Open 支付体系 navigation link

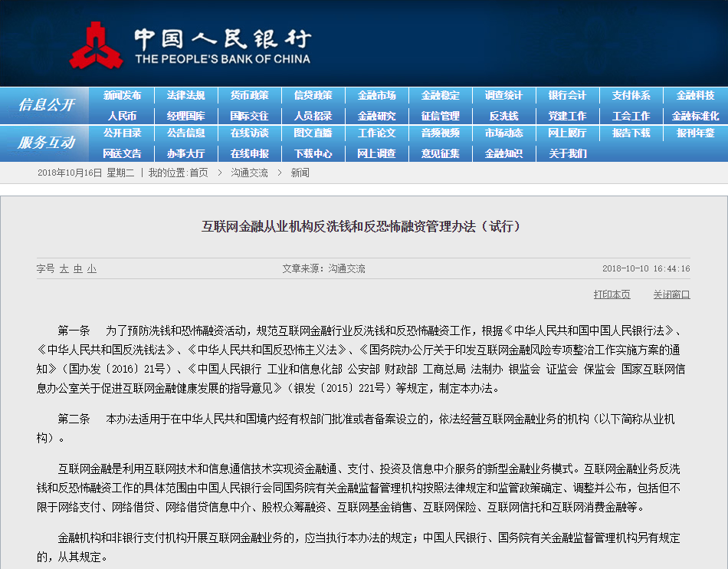point(631,95)
